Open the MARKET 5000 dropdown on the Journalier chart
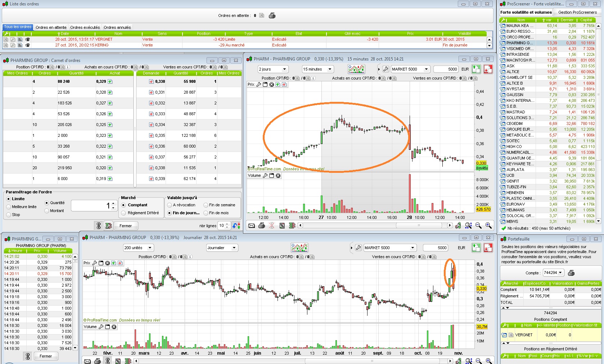The height and width of the screenshot is (364, 604). point(390,248)
